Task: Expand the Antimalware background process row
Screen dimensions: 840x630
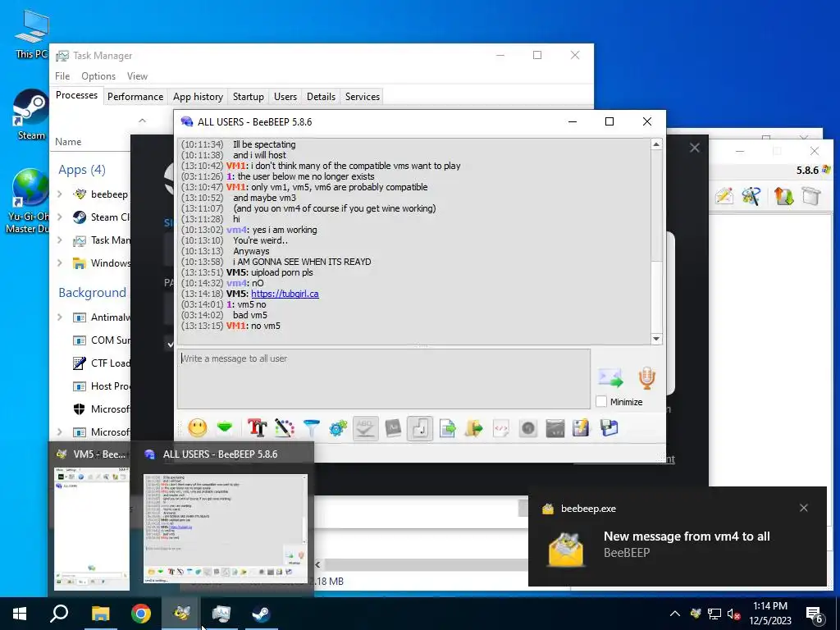Action: tap(59, 317)
